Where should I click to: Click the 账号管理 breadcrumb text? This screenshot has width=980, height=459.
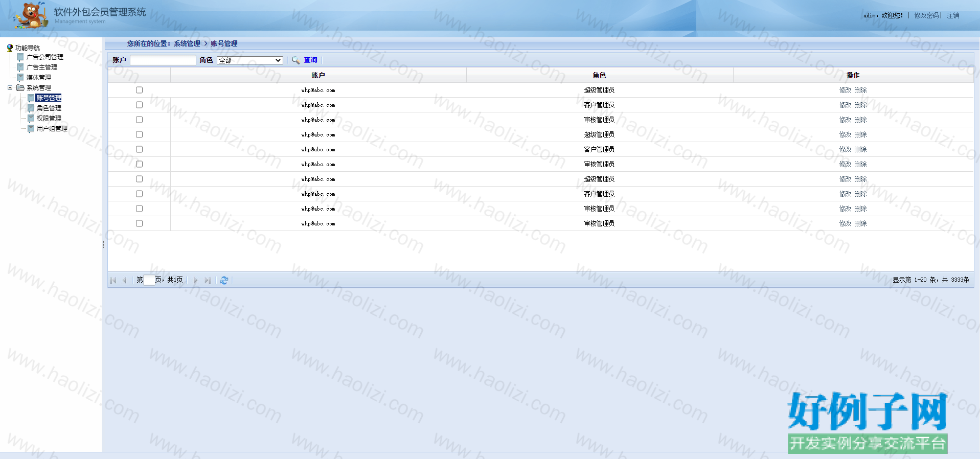pyautogui.click(x=224, y=43)
